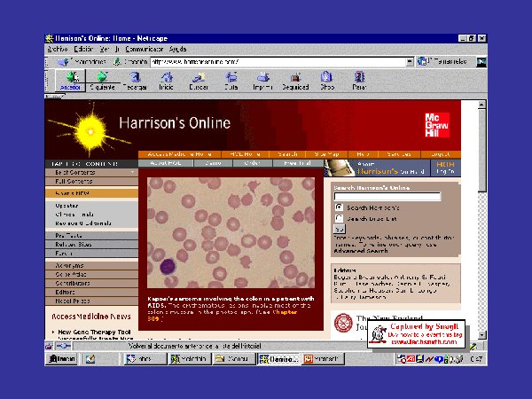Open the Communicator menu
532x399 pixels.
tap(145, 49)
